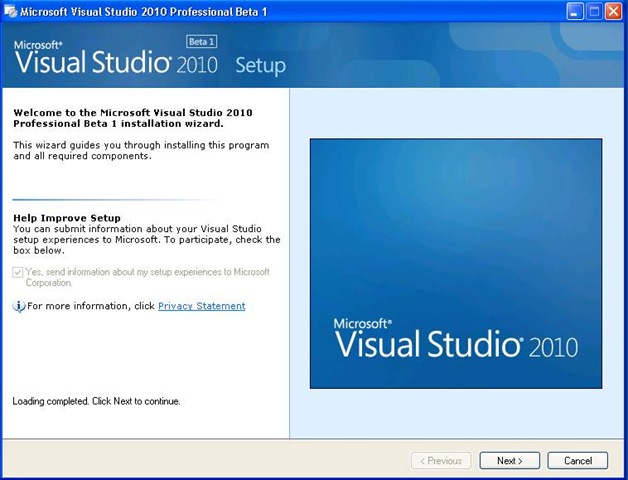Click the title bar caption text
This screenshot has width=628, height=480.
point(144,12)
